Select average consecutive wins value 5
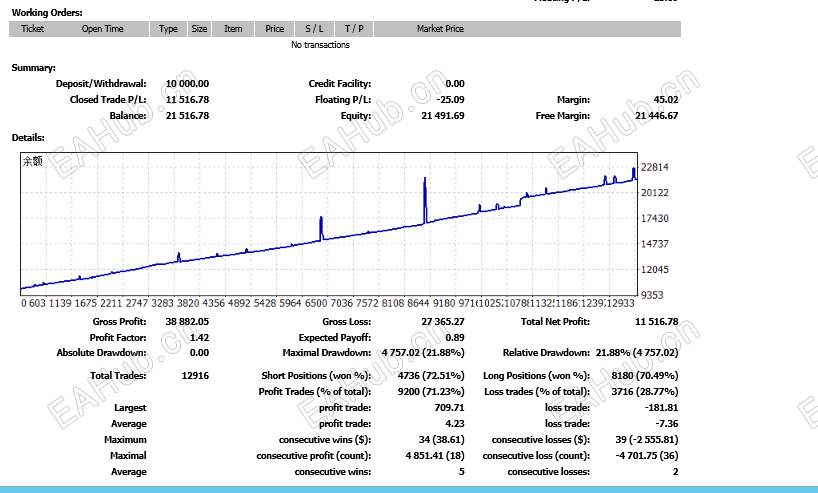 [x=462, y=472]
